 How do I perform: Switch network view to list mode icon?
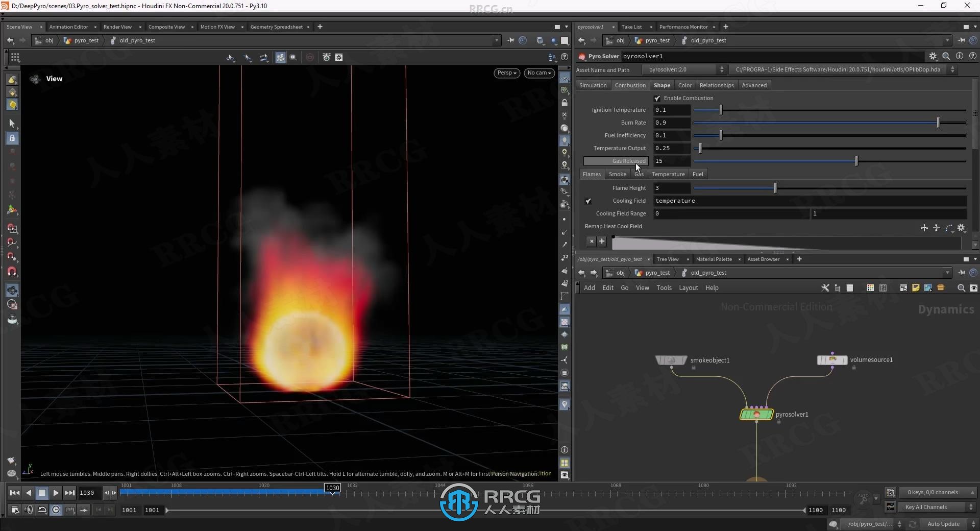[x=850, y=288]
